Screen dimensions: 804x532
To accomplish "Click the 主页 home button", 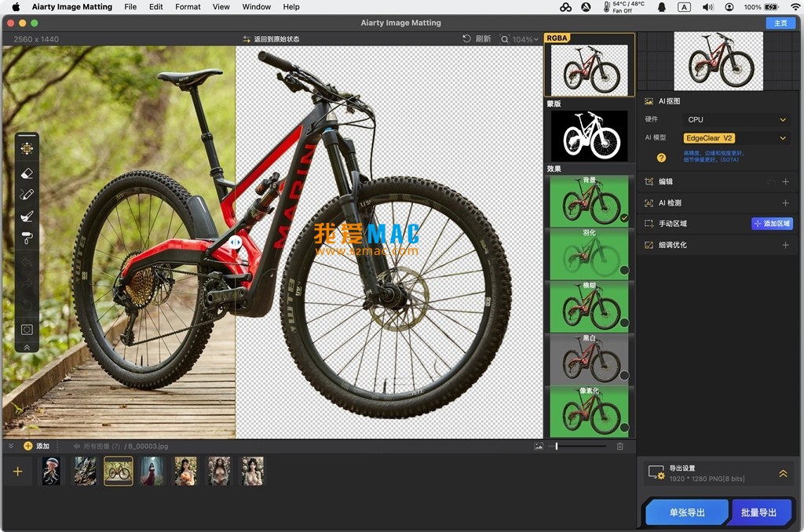I will click(x=780, y=23).
